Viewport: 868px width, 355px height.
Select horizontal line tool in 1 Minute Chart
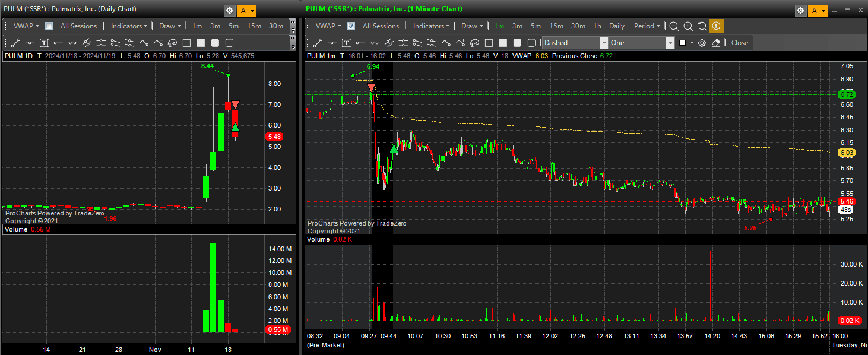[332, 43]
